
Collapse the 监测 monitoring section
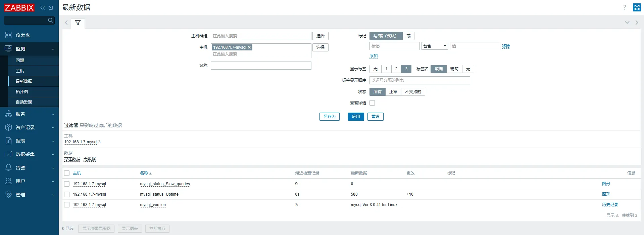coord(29,49)
